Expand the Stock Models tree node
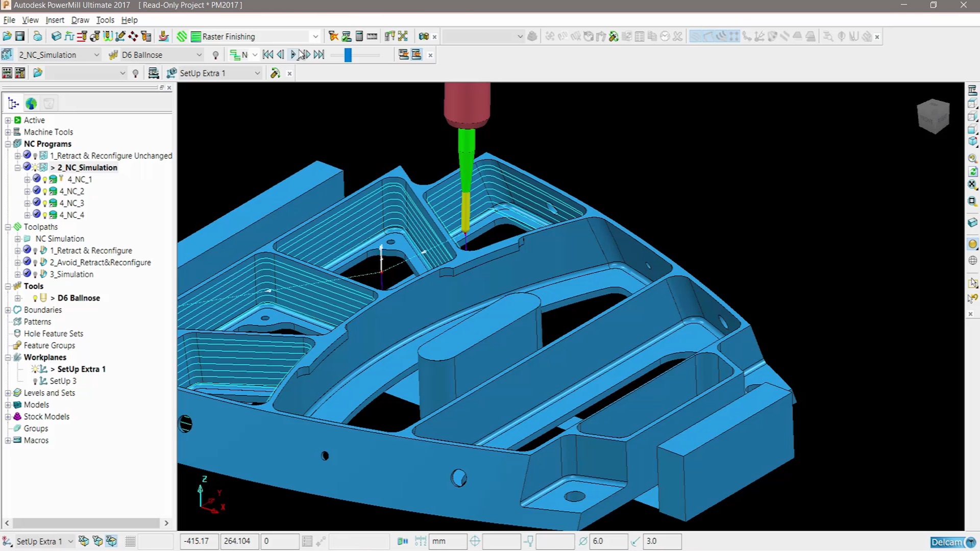 (8, 417)
